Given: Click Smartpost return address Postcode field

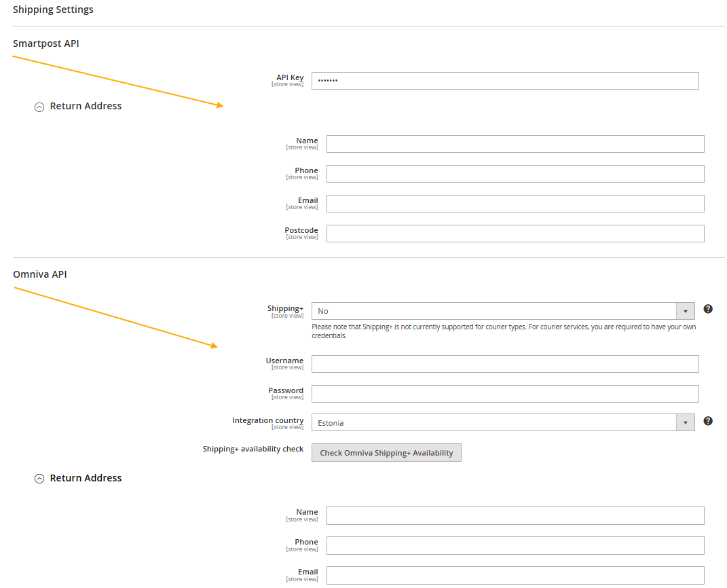Looking at the screenshot, I should pyautogui.click(x=515, y=234).
